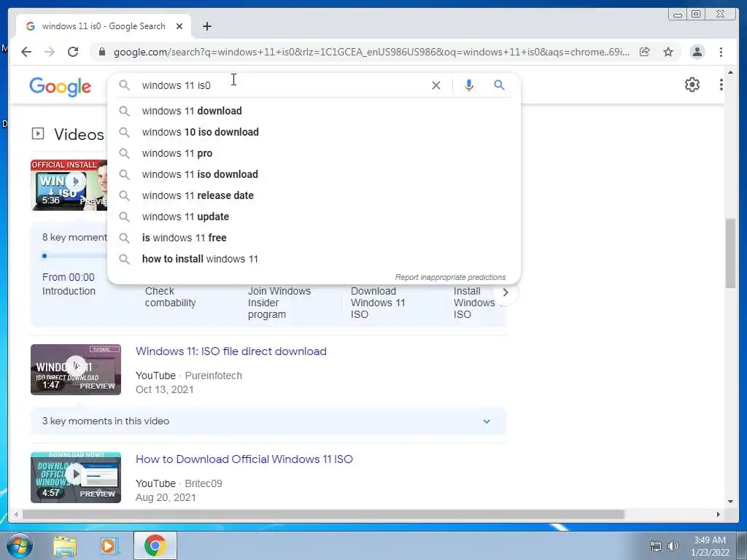Jump to Check combability key moment
747x560 pixels.
point(171,297)
